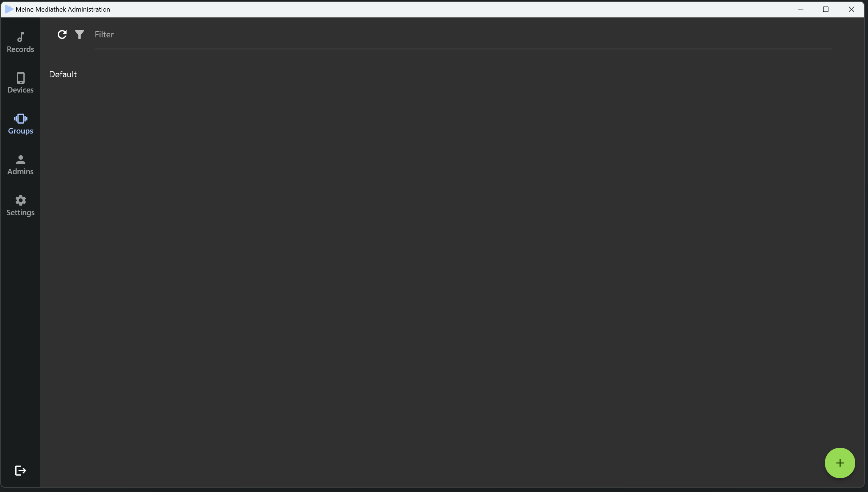868x492 pixels.
Task: Click the logout arrow icon
Action: 20,471
